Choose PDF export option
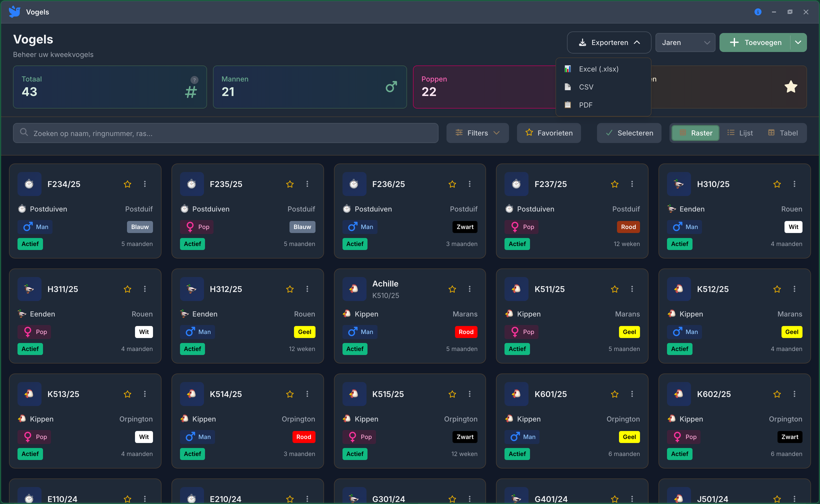This screenshot has width=820, height=504. pos(603,105)
